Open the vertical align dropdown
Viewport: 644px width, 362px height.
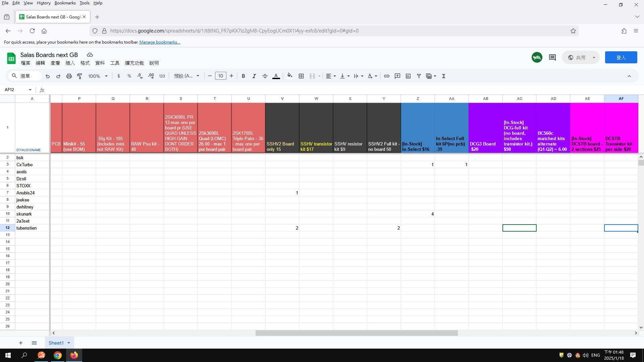point(345,76)
